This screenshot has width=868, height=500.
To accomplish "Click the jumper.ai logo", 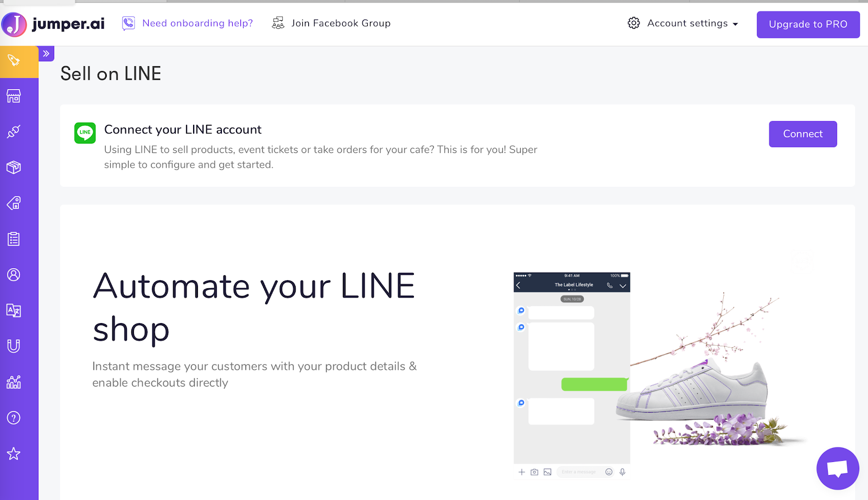I will tap(53, 24).
